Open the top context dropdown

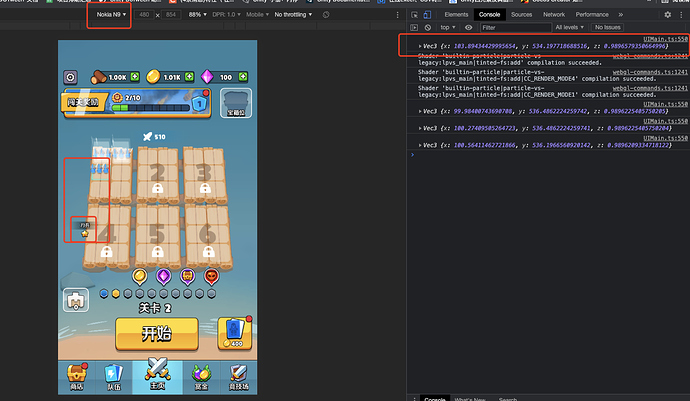pyautogui.click(x=448, y=27)
